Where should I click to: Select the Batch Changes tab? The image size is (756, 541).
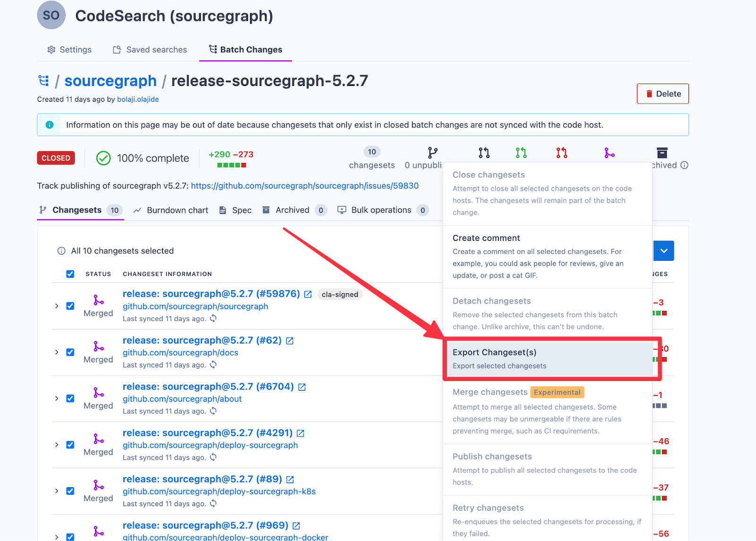click(x=246, y=50)
